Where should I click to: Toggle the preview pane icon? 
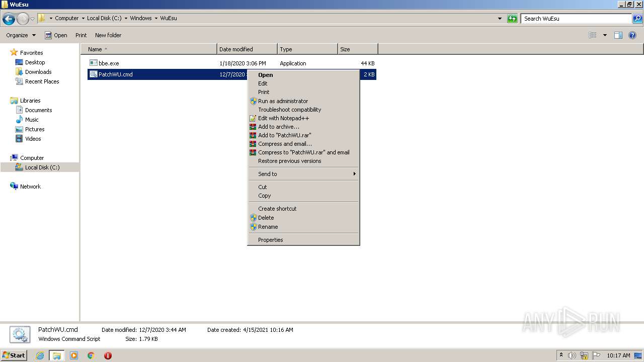(x=618, y=35)
